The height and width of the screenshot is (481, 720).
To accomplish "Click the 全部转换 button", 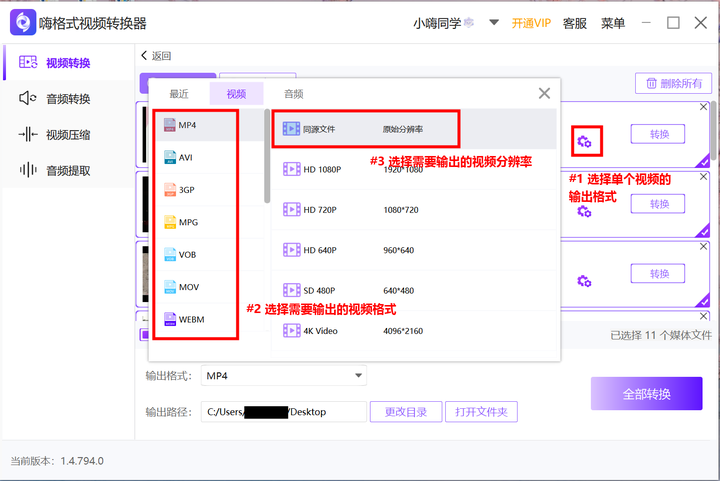I will [x=646, y=393].
